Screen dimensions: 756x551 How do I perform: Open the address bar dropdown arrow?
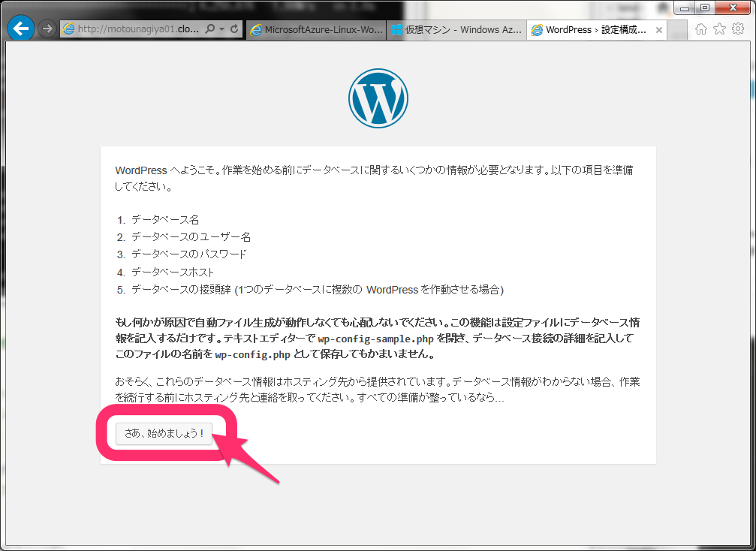(x=221, y=29)
